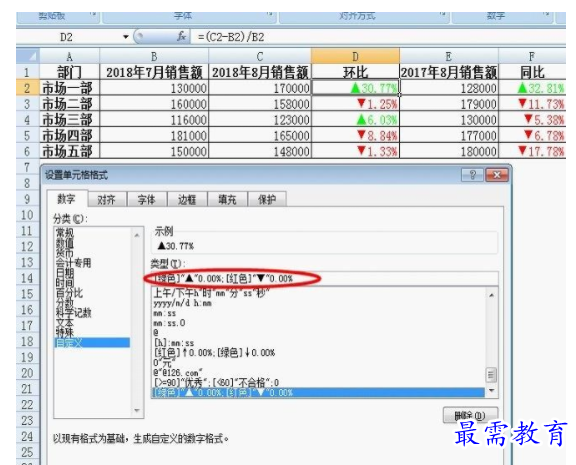Click the select-all corner of the sheet
The width and height of the screenshot is (576, 465).
coord(28,57)
